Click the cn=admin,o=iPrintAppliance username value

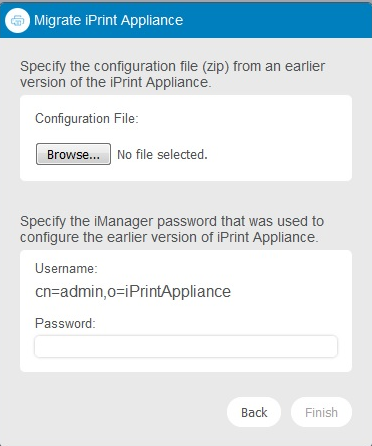click(133, 291)
